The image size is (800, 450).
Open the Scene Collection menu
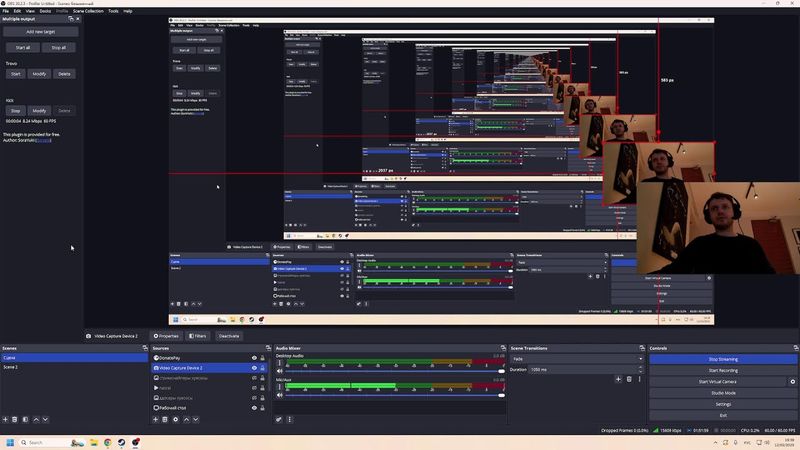(86, 11)
